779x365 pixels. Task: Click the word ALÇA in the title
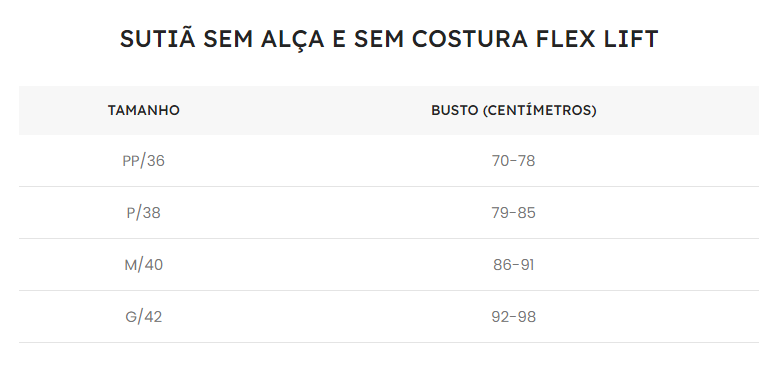[x=292, y=40]
